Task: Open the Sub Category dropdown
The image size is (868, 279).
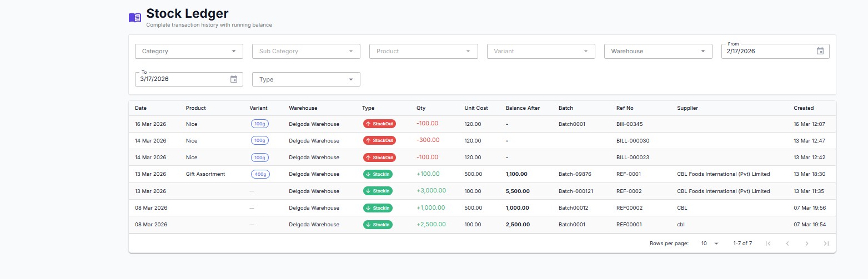Action: pyautogui.click(x=306, y=51)
